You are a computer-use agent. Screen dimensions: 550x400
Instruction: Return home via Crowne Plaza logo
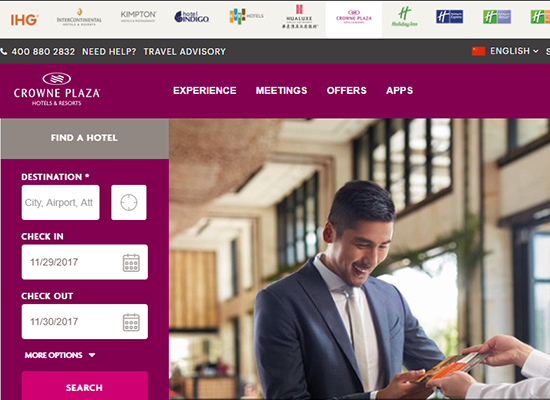(x=56, y=89)
